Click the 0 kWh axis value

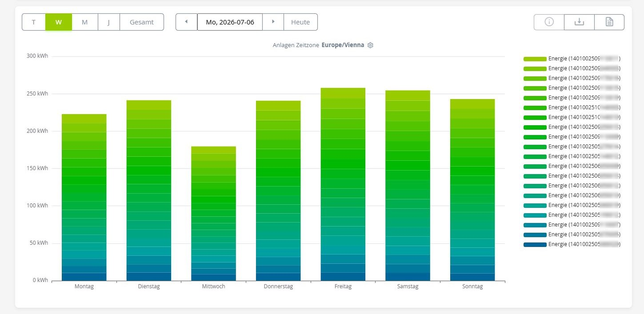pyautogui.click(x=40, y=280)
